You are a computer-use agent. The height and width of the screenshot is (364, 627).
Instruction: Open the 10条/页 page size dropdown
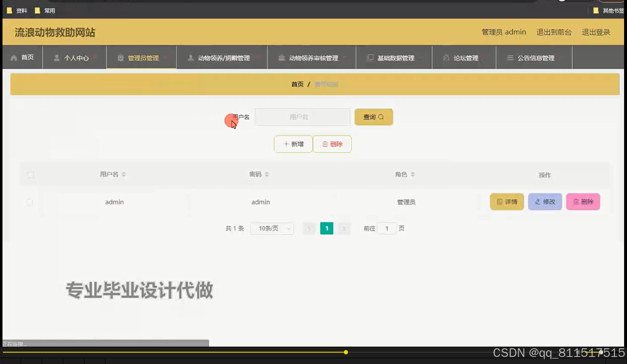(272, 228)
